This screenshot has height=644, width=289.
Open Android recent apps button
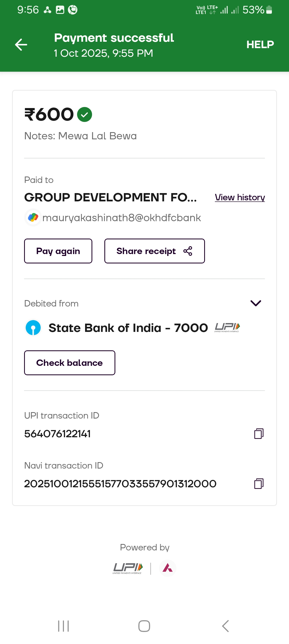(64, 626)
